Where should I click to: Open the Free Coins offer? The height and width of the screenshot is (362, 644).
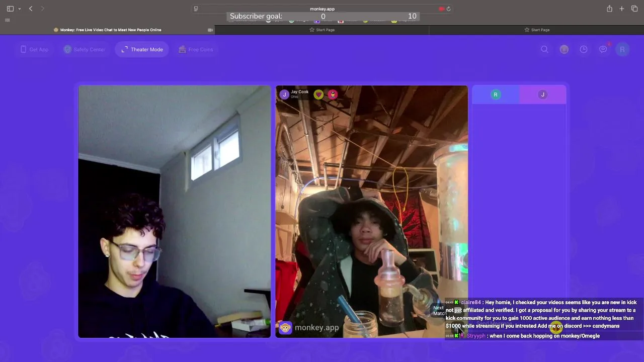(196, 49)
